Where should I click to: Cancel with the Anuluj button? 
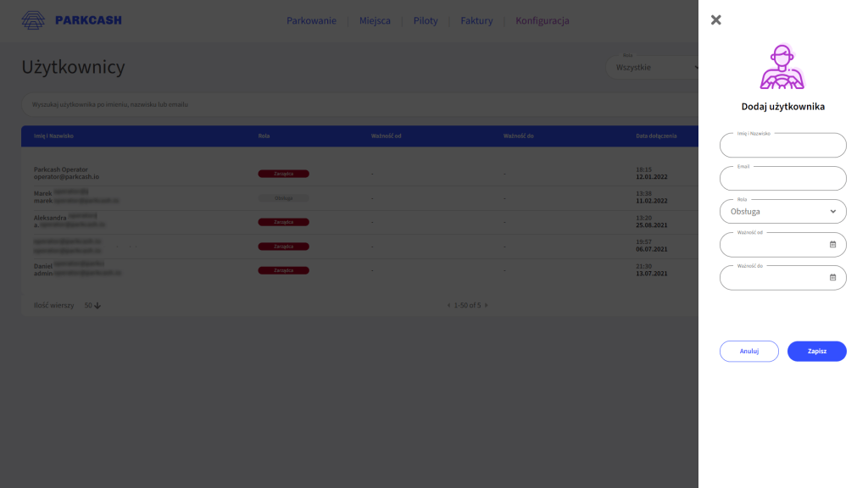point(748,351)
